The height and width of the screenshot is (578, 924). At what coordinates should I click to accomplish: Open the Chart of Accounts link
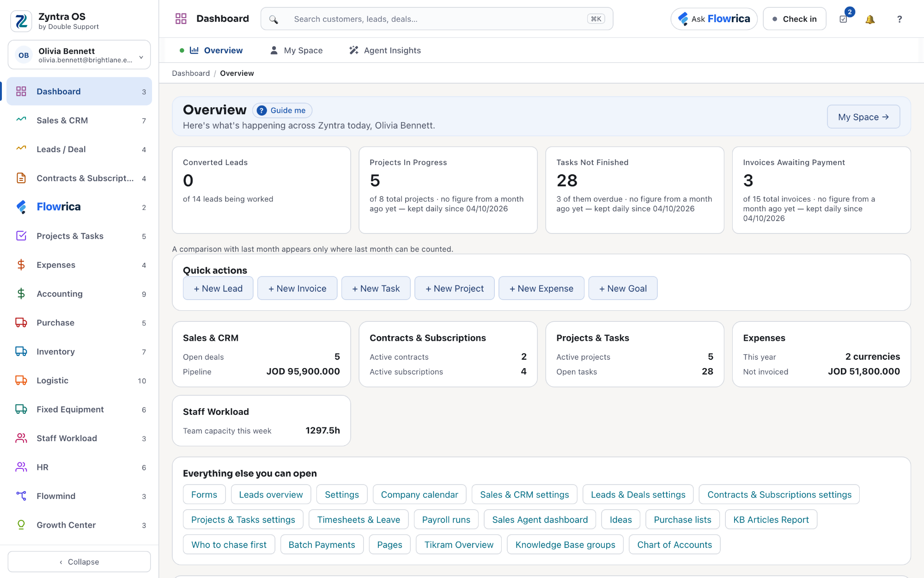click(675, 545)
